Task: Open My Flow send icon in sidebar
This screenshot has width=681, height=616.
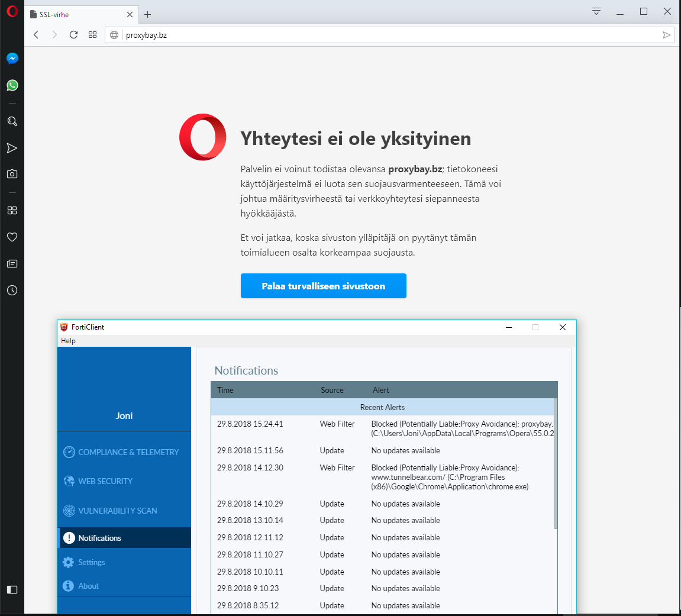Action: coord(12,148)
